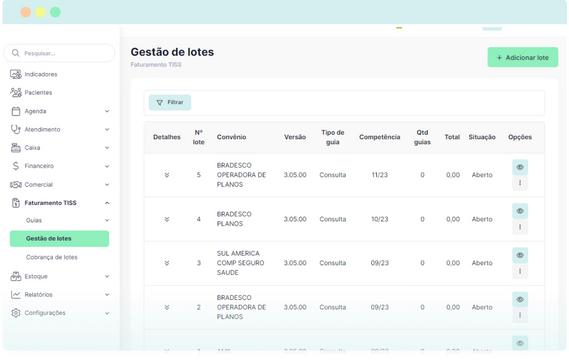Select Gestão de lotes menu item
This screenshot has width=569, height=362.
59,239
